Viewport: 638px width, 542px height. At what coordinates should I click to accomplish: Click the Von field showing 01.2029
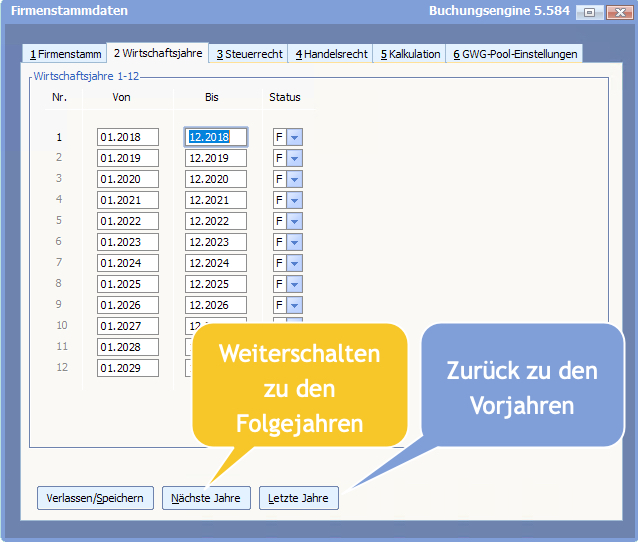(x=127, y=368)
